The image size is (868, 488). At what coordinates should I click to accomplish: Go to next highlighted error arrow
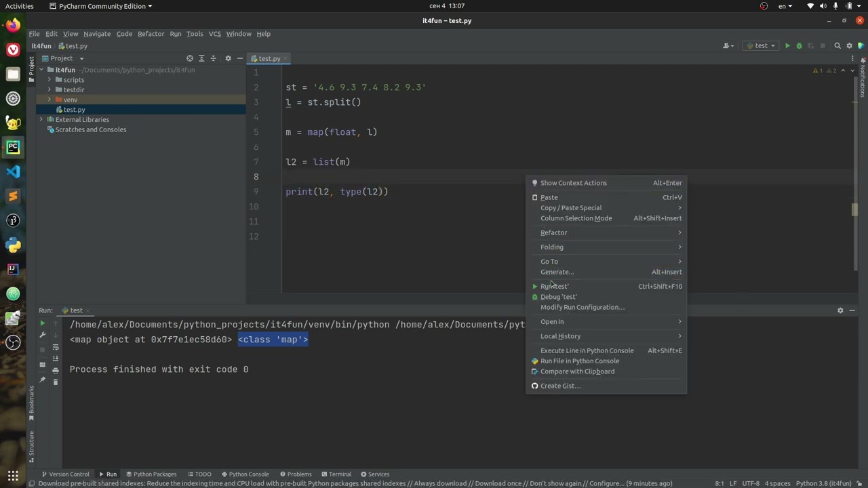coord(852,70)
